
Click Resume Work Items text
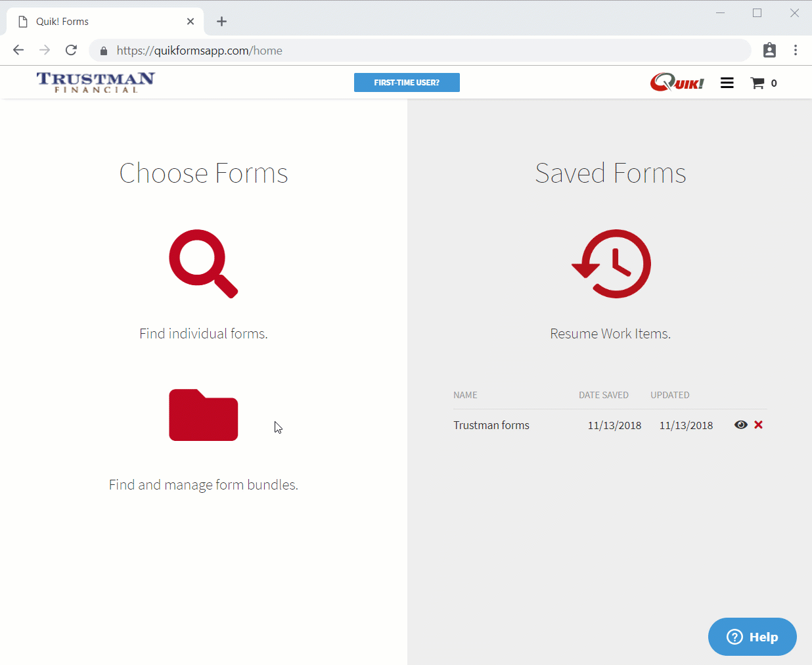point(610,334)
